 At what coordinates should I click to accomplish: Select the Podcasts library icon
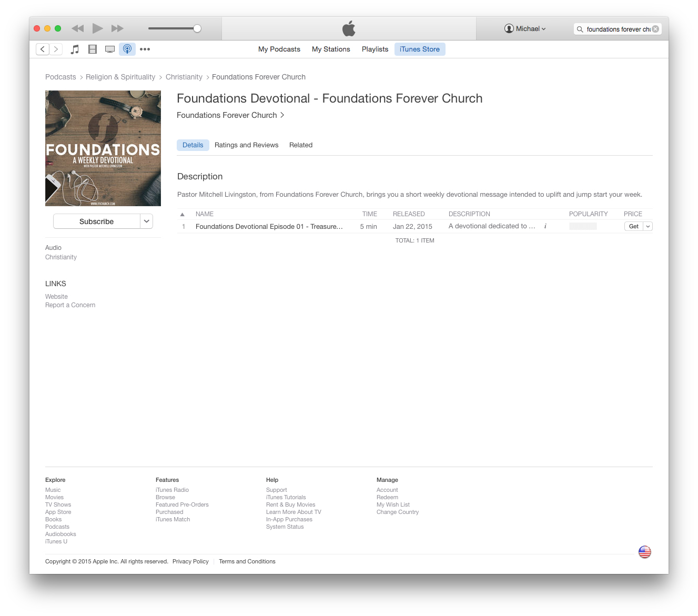[127, 49]
